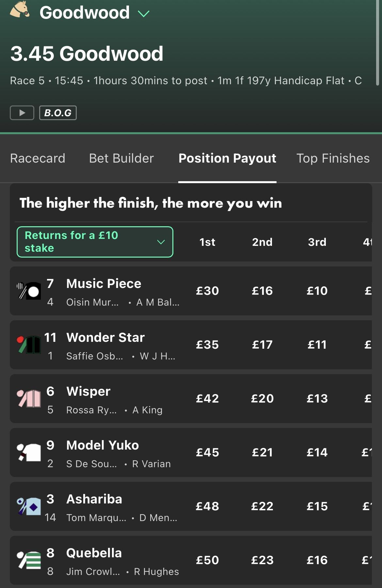Click the horse head logo icon
The width and height of the screenshot is (382, 588).
pyautogui.click(x=20, y=10)
